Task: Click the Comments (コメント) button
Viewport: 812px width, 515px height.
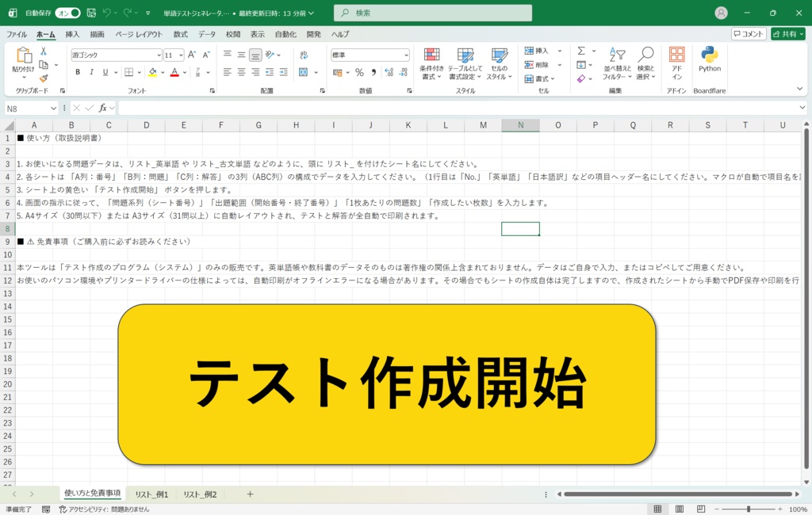Action: tap(749, 34)
